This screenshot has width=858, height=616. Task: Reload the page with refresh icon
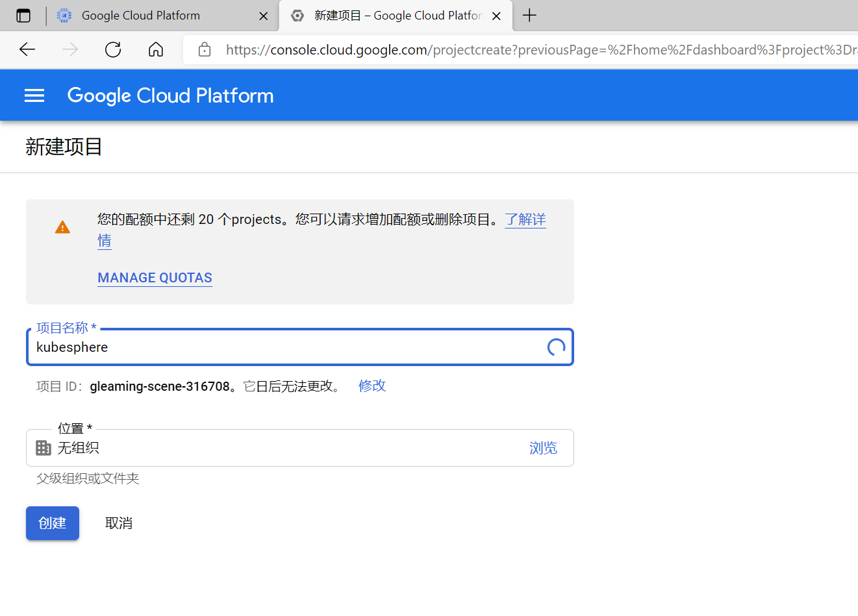tap(113, 49)
